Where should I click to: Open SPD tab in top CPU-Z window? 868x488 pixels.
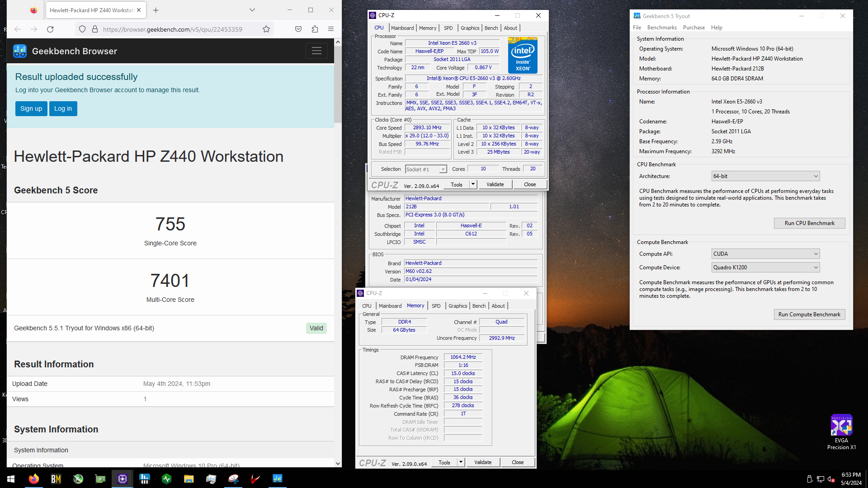[x=448, y=28]
